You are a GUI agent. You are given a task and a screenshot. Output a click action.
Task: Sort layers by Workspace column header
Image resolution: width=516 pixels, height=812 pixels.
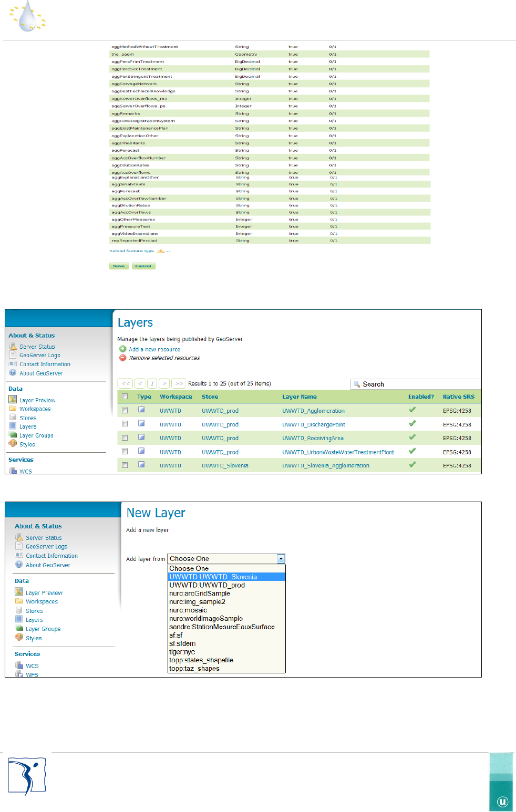point(176,397)
